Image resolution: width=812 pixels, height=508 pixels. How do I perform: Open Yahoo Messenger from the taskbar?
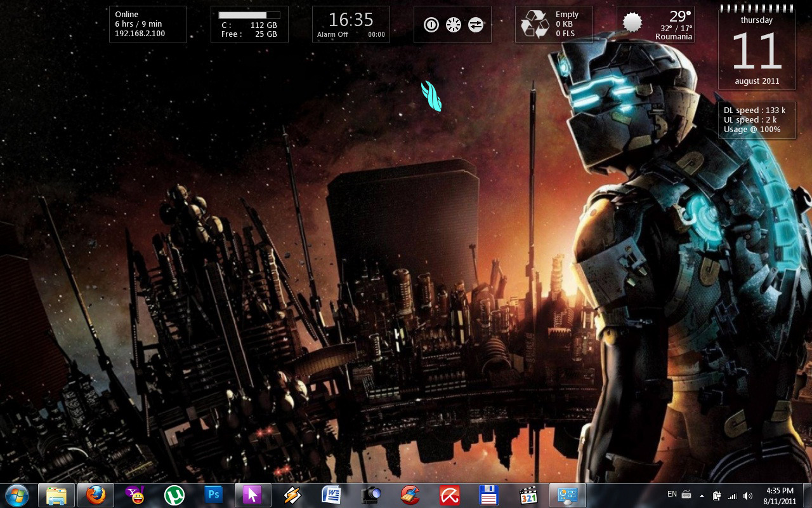(x=135, y=495)
